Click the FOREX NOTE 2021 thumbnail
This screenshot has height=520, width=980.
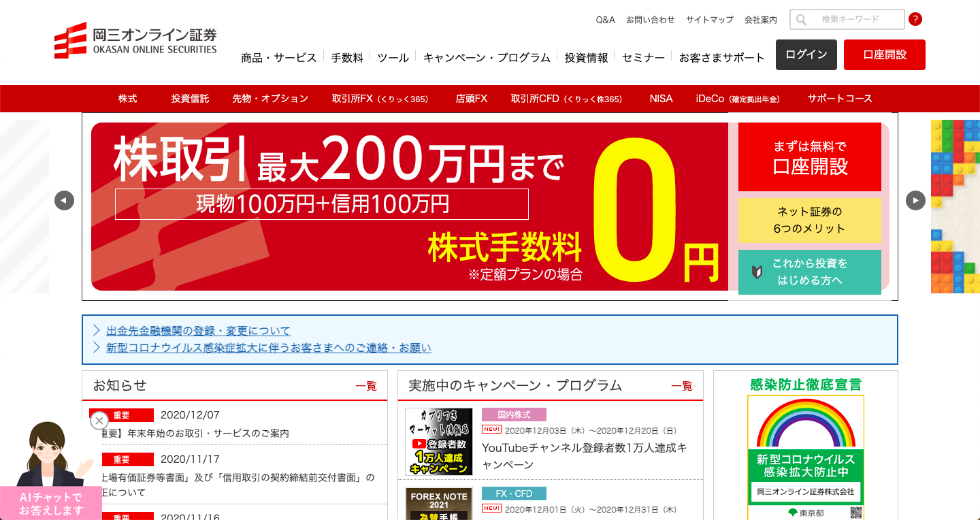[x=439, y=504]
